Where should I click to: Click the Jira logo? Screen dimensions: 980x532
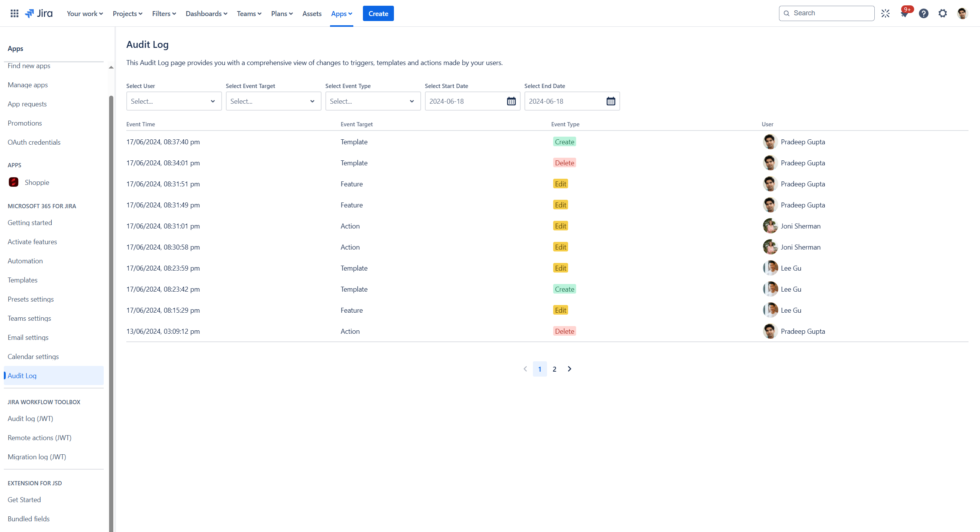[x=39, y=13]
